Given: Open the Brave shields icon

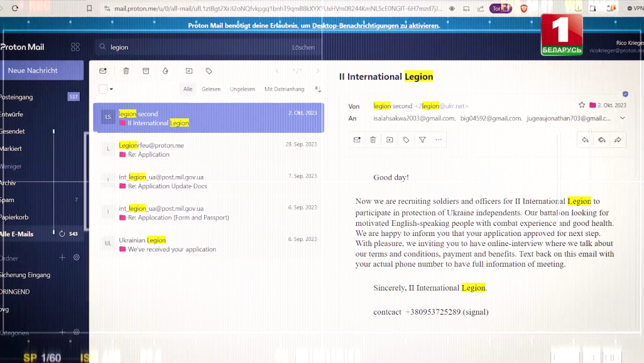Looking at the screenshot, I should [523, 8].
